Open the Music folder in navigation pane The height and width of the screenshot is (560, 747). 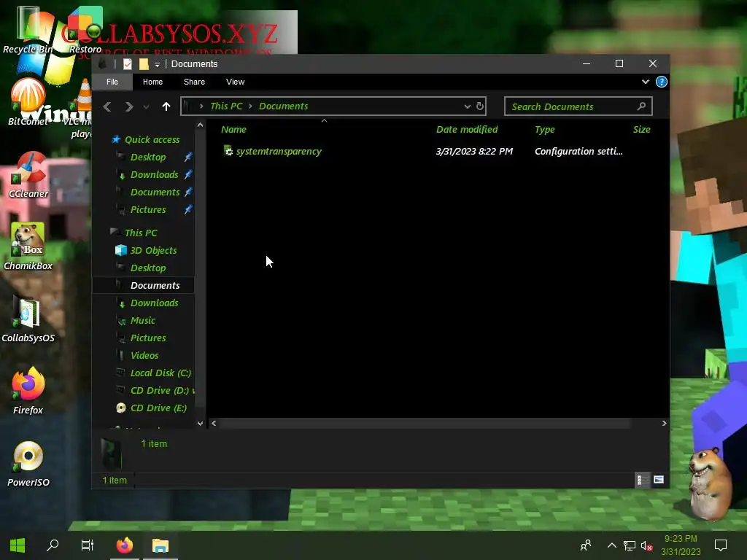coord(143,321)
